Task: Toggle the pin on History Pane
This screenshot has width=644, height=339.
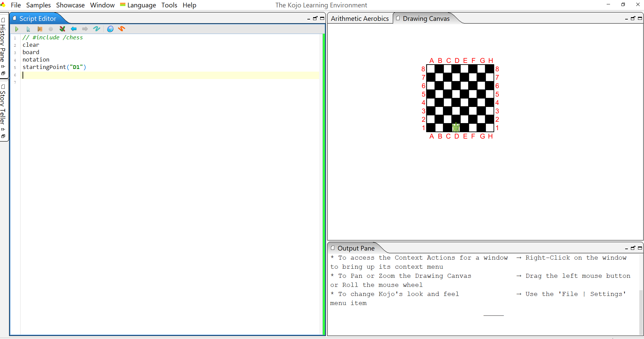Action: [x=3, y=67]
